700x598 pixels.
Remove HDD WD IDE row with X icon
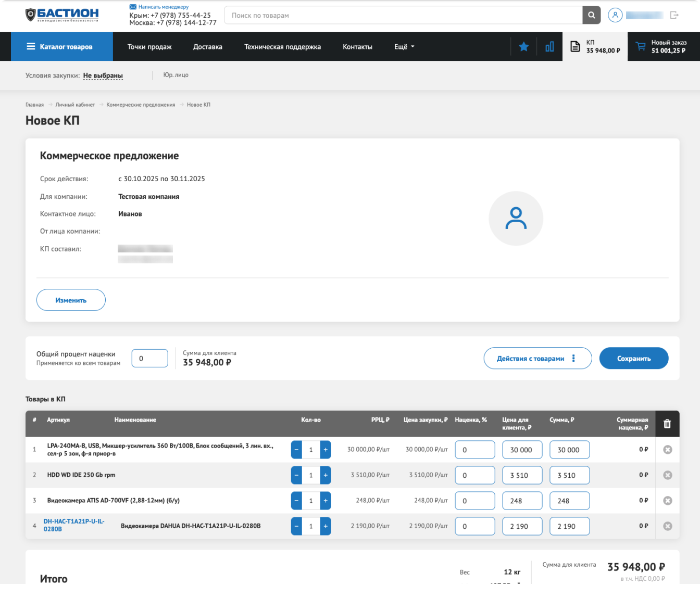pyautogui.click(x=667, y=475)
